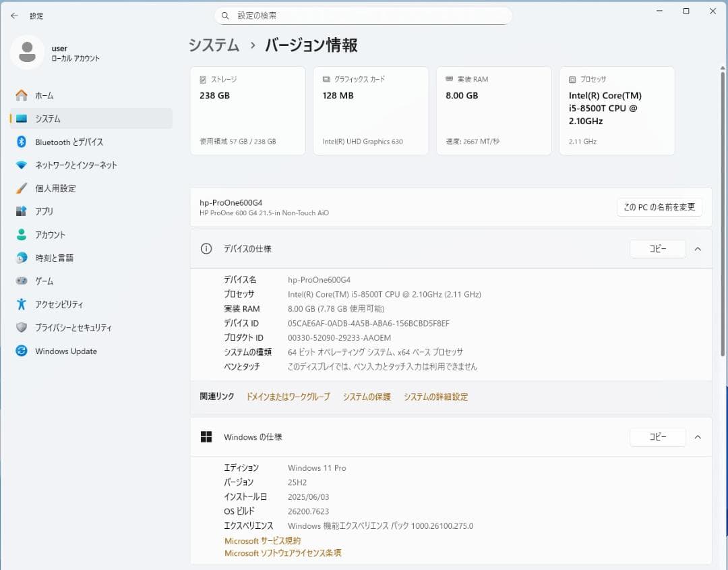This screenshot has height=570, width=728.
Task: Open プライバシーとセキュリティ settings
Action: point(91,328)
